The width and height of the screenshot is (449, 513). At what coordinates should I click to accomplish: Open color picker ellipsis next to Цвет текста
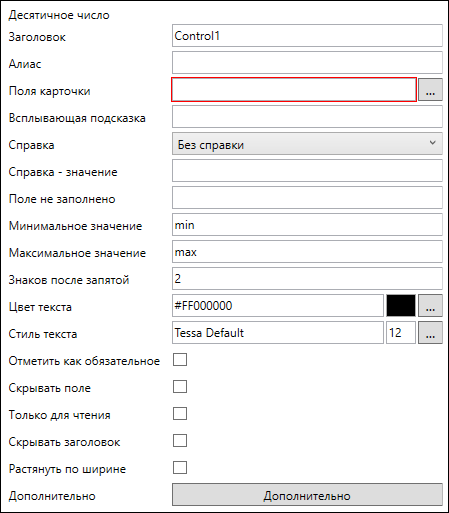click(x=430, y=305)
